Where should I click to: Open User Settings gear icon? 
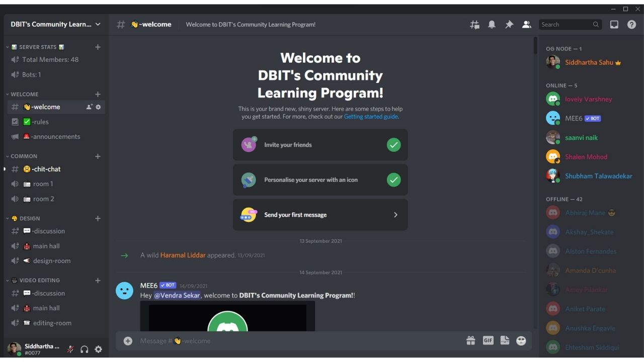[x=99, y=349]
